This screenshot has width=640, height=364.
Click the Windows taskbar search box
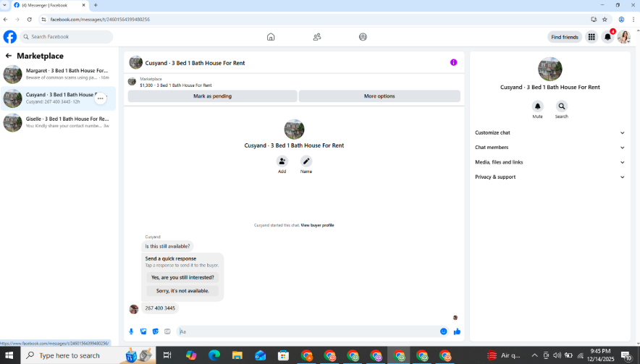(x=88, y=355)
